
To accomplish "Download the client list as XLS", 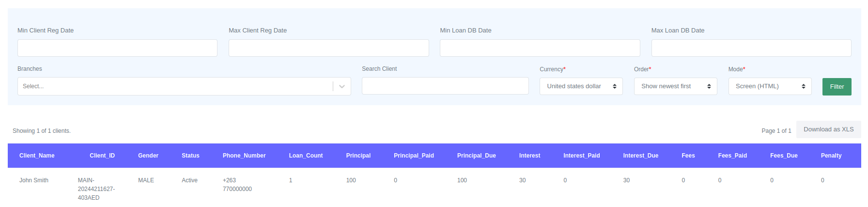I will pos(828,129).
